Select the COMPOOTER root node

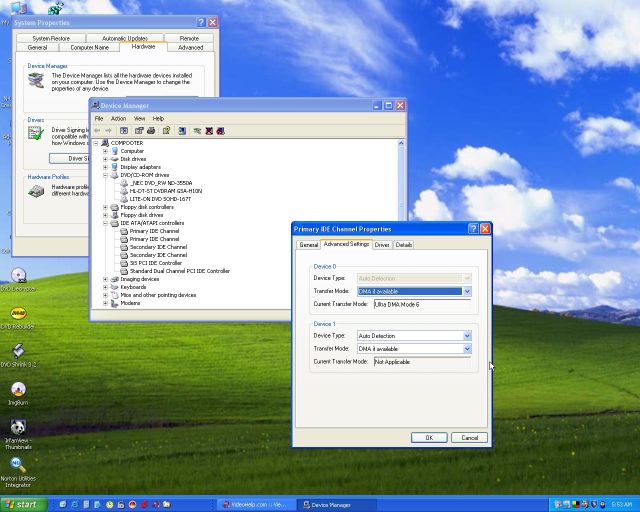pyautogui.click(x=127, y=143)
